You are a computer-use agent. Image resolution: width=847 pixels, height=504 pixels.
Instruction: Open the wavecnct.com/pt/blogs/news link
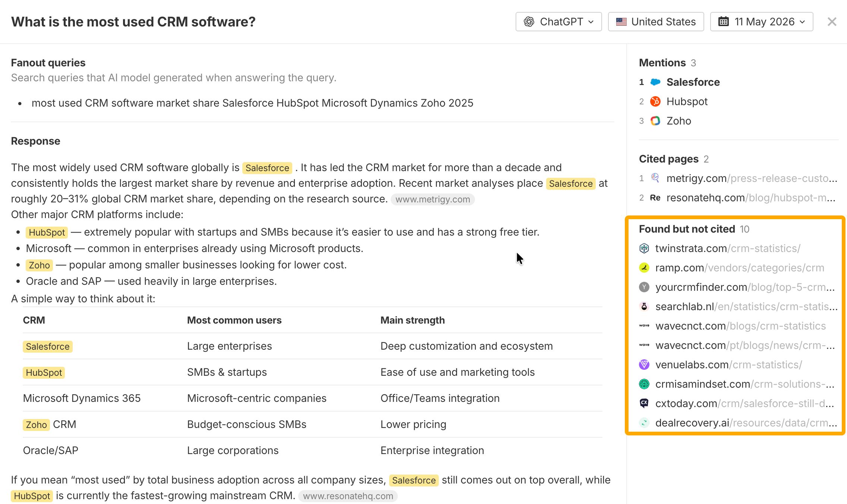(x=745, y=345)
